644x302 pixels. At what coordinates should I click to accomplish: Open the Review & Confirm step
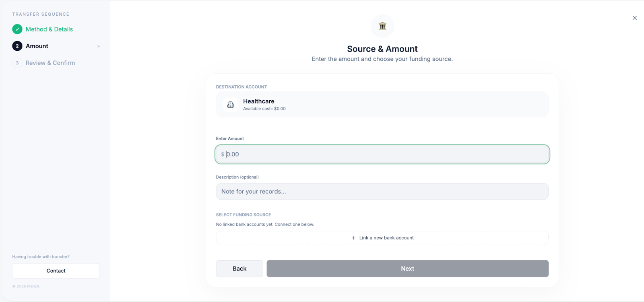pos(50,63)
